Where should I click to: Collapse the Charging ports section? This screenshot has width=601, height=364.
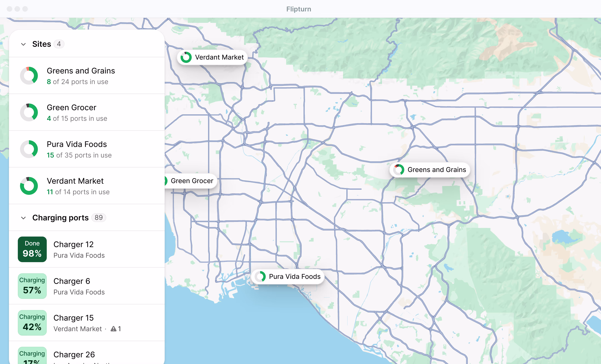click(23, 218)
